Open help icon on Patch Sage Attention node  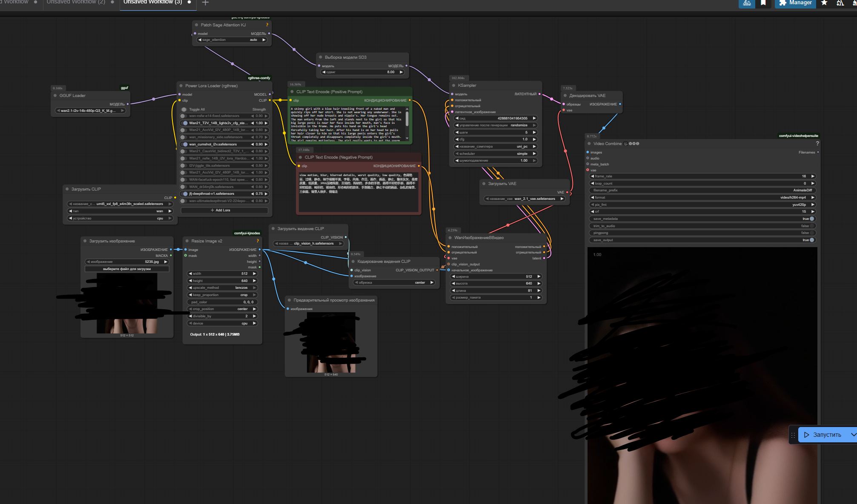coord(267,25)
